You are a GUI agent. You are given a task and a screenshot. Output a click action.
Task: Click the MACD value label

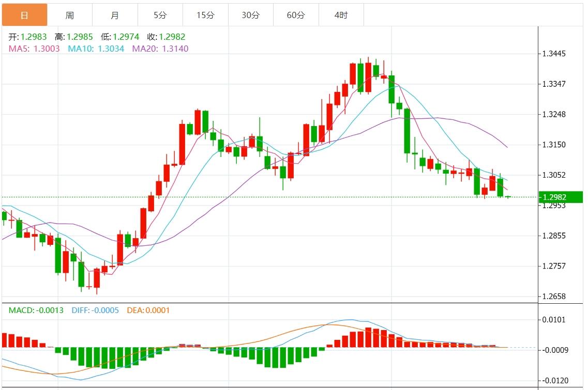pyautogui.click(x=36, y=310)
